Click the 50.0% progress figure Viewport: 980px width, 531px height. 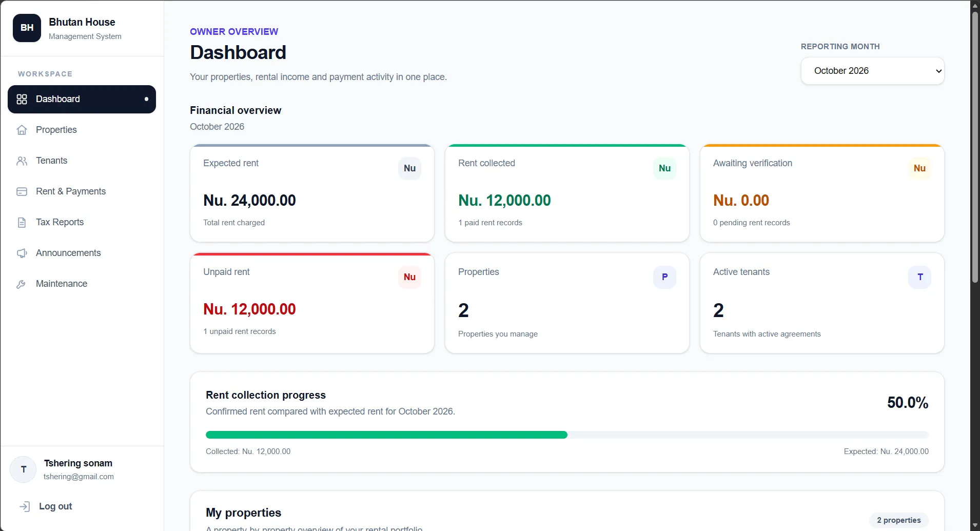tap(908, 403)
